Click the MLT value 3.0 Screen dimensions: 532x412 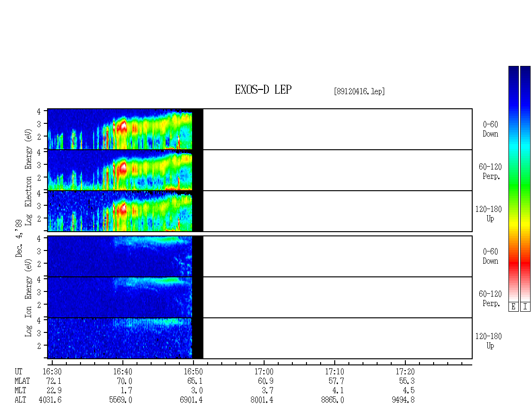(197, 391)
